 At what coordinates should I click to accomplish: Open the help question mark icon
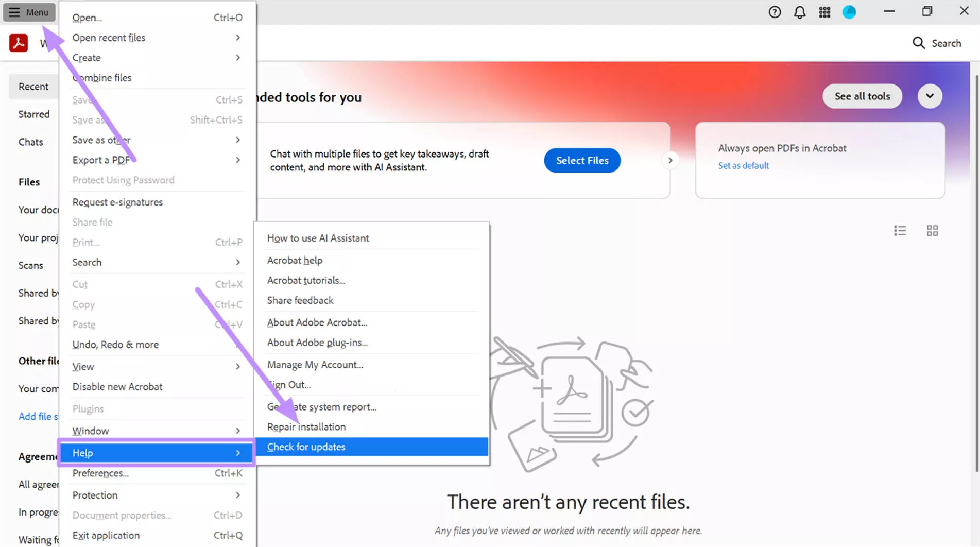775,12
